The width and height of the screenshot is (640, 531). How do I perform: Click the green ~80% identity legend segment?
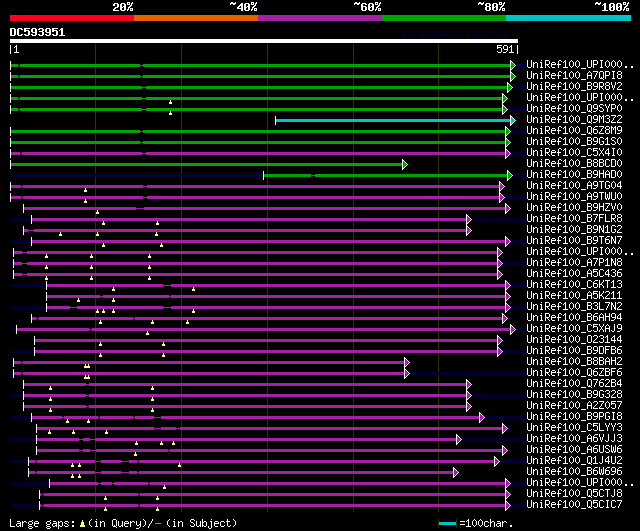coord(444,18)
